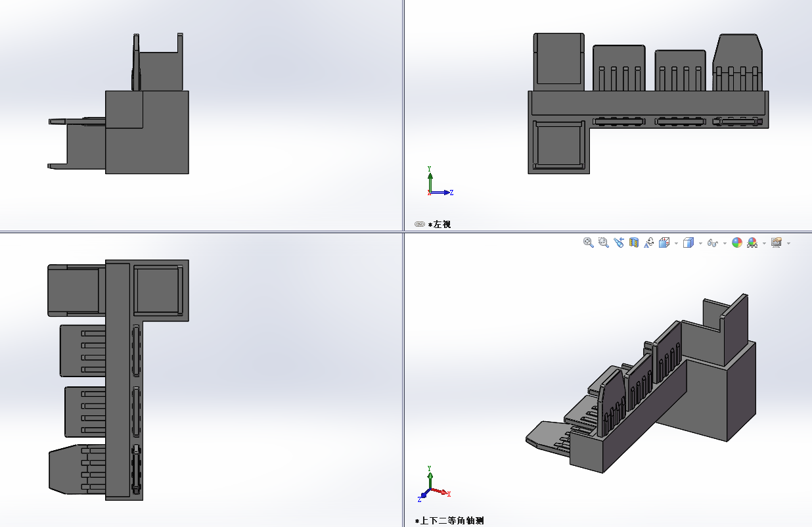The width and height of the screenshot is (812, 527).
Task: Toggle the Section View tool
Action: click(x=634, y=242)
